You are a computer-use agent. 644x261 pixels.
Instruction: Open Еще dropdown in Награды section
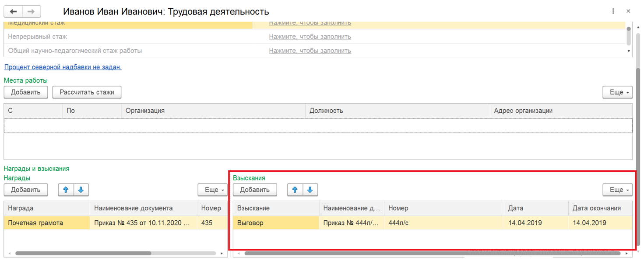213,190
